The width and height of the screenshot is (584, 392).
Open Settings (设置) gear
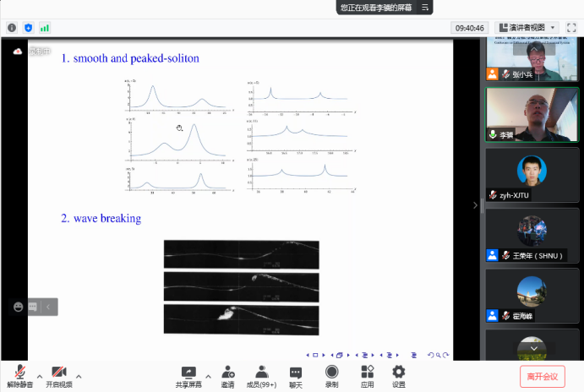coord(398,375)
